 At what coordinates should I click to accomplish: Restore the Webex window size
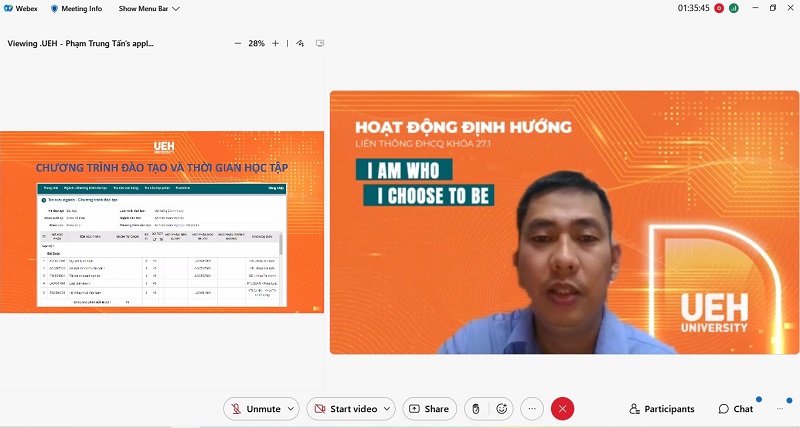[x=773, y=8]
